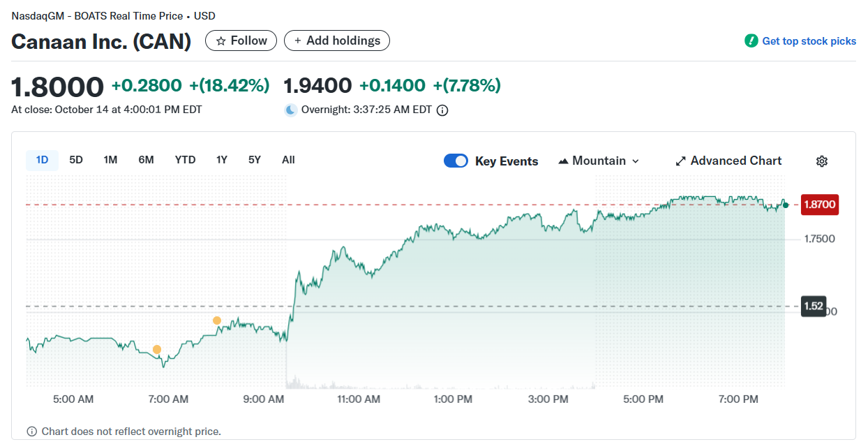Screen dimensions: 868x442
Task: Switch to the 5D time range
Action: 76,160
